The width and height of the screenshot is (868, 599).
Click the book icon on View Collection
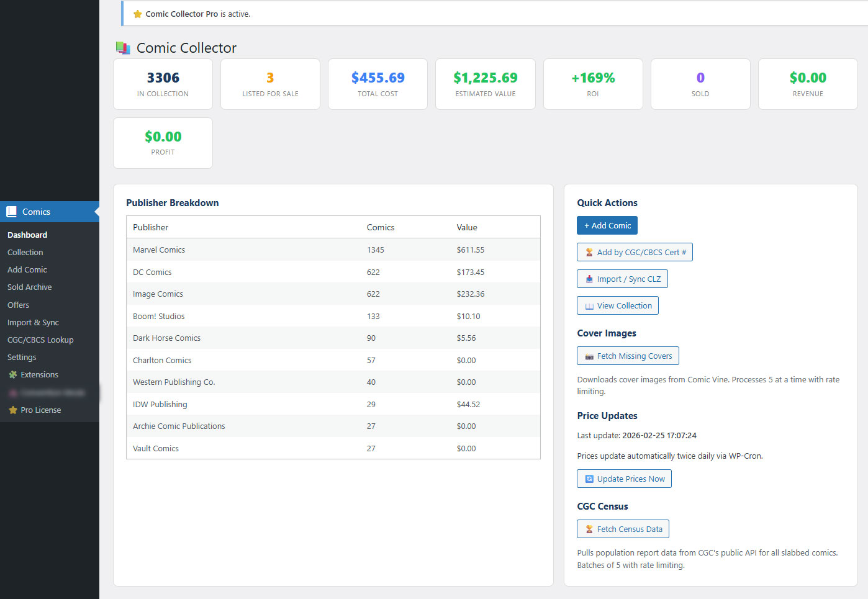coord(589,306)
